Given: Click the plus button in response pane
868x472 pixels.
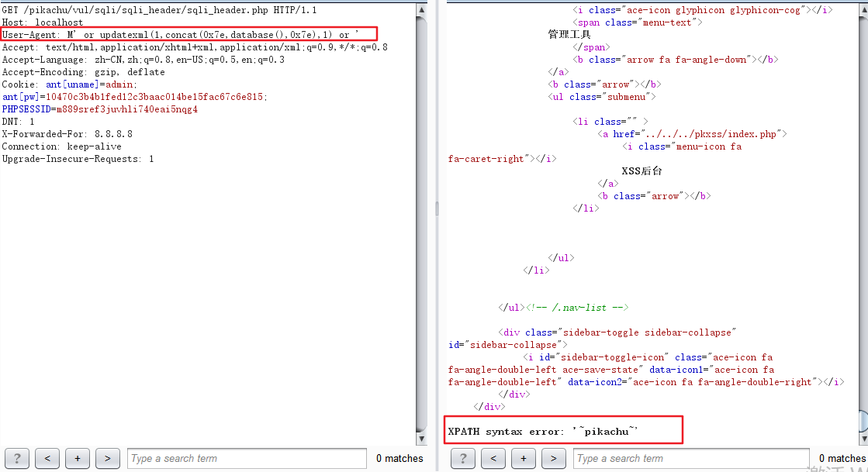Looking at the screenshot, I should click(524, 458).
